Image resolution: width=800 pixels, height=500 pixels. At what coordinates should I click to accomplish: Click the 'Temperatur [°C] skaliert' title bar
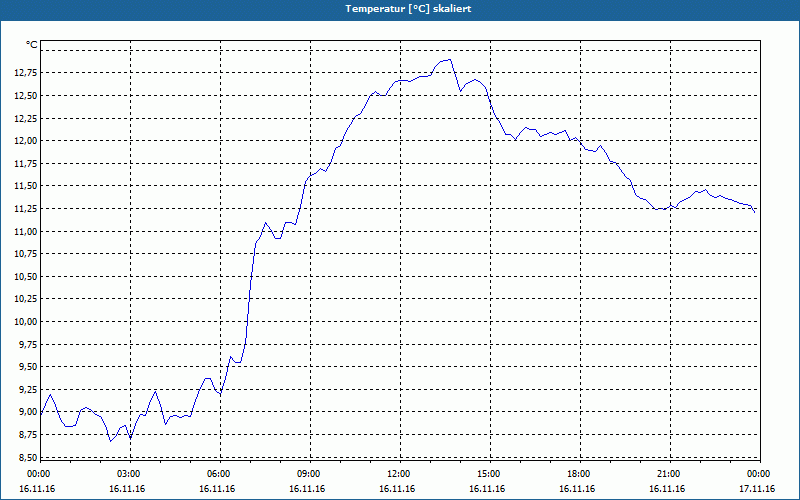click(400, 9)
